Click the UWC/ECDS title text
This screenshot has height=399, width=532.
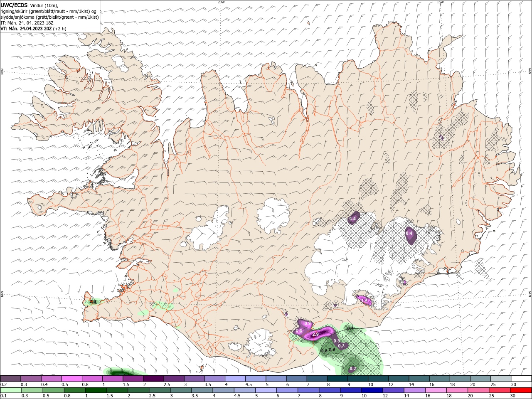coord(14,5)
